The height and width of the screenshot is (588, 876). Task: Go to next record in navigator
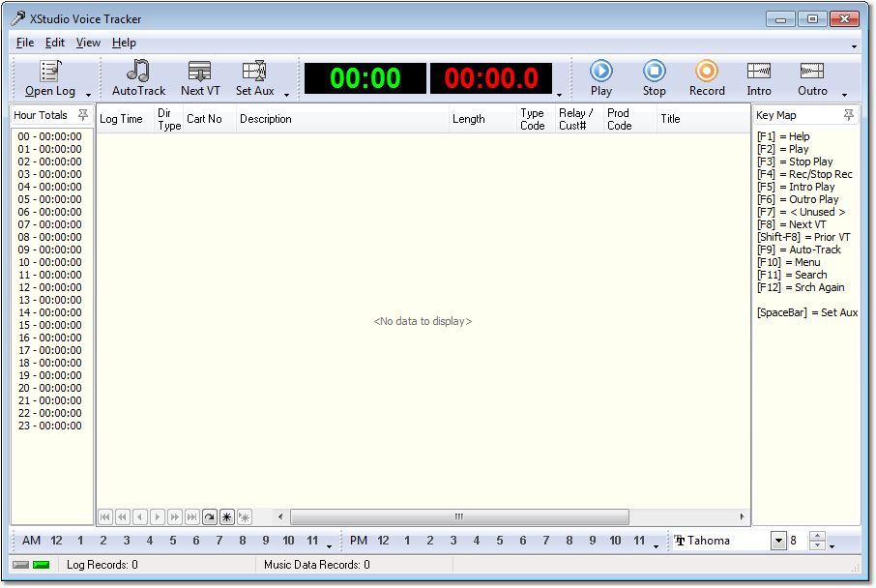click(x=157, y=517)
